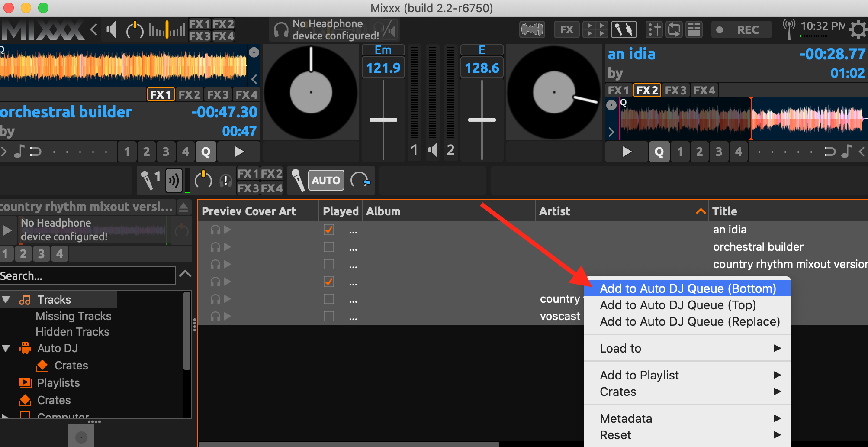
Task: Choose Add to Auto DJ Queue (Top)
Action: pyautogui.click(x=688, y=305)
